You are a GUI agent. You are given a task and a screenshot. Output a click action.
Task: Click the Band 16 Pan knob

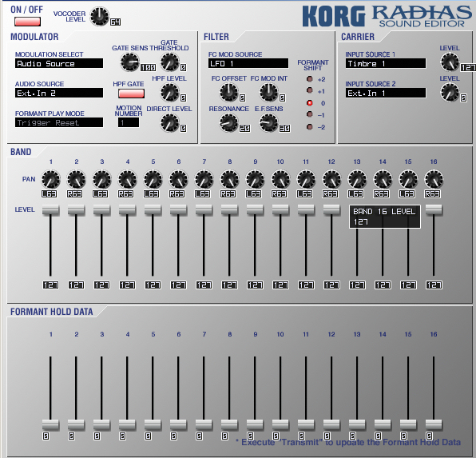[x=434, y=179]
